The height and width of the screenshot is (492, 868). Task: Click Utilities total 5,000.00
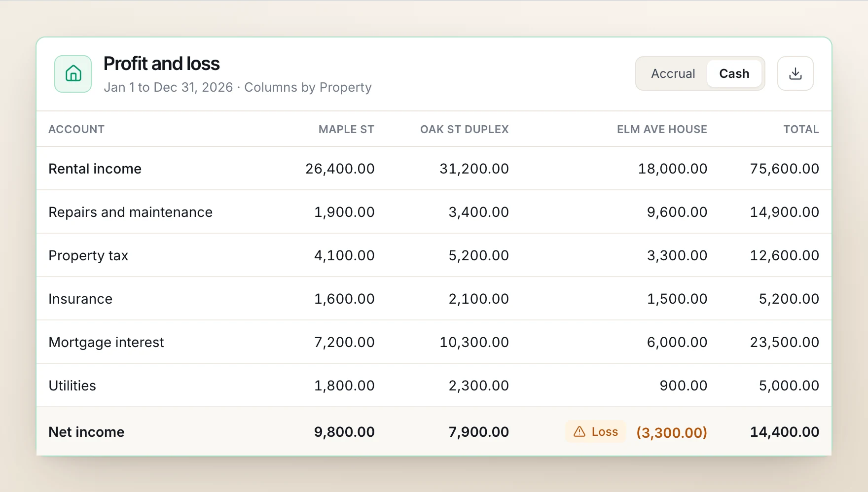coord(789,386)
